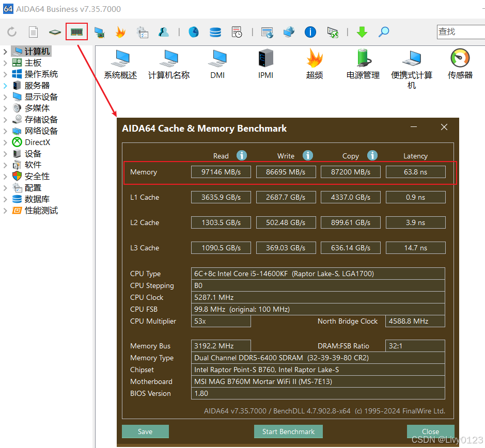Click the Read column info icon
This screenshot has height=448, width=485.
242,155
